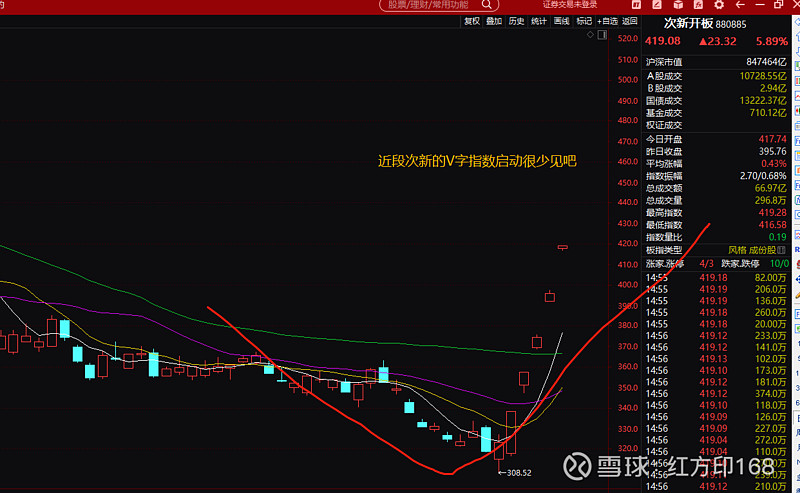Click the 涨家.涨停 count 4/3
The image size is (800, 493).
coord(707,263)
